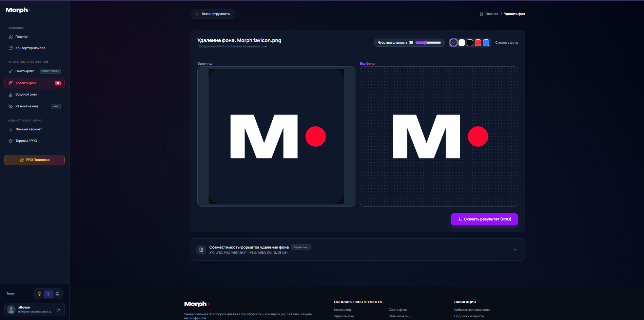Click the xRoyse username text
The image size is (644, 320).
pos(24,307)
